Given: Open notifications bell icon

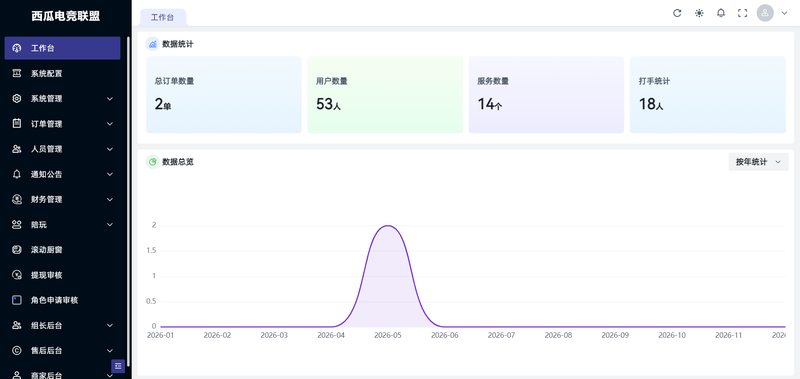Looking at the screenshot, I should (720, 13).
